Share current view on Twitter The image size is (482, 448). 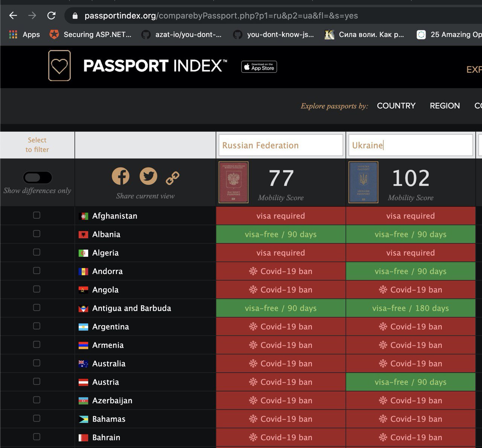pyautogui.click(x=148, y=176)
